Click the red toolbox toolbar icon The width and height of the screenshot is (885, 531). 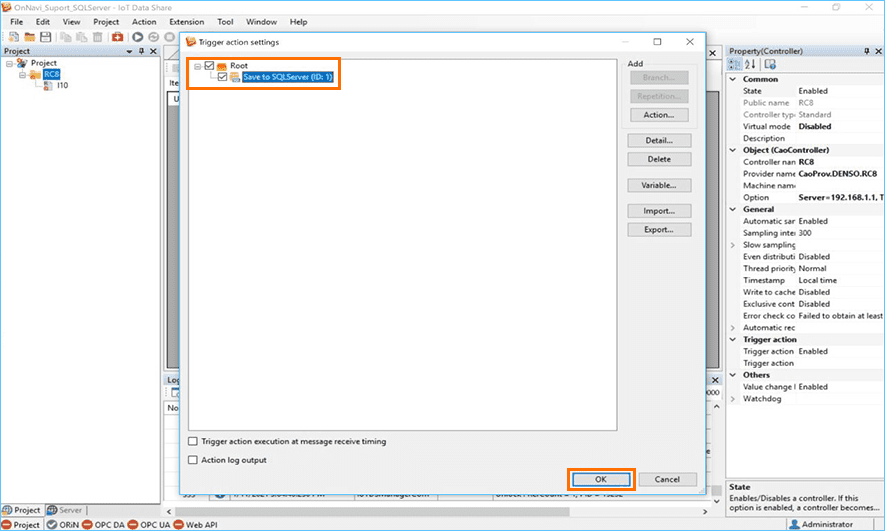point(117,37)
